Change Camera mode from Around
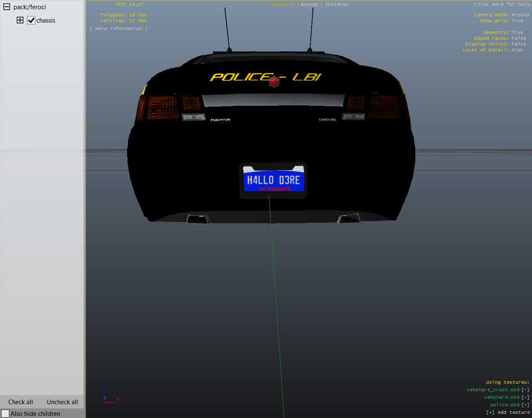The height and width of the screenshot is (418, 532). pyautogui.click(x=520, y=15)
